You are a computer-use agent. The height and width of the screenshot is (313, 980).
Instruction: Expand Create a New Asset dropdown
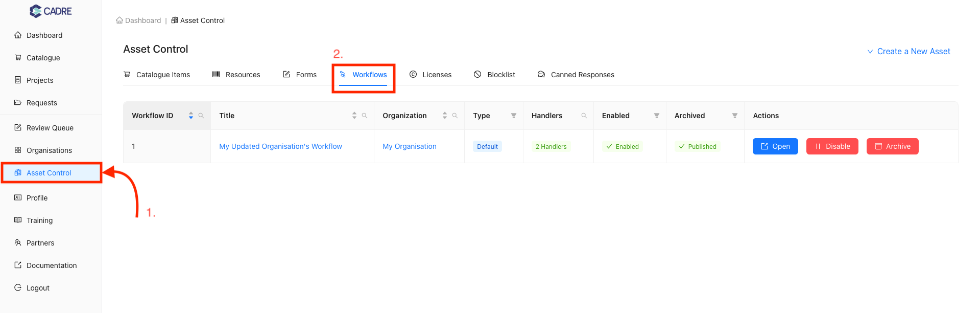coord(909,51)
